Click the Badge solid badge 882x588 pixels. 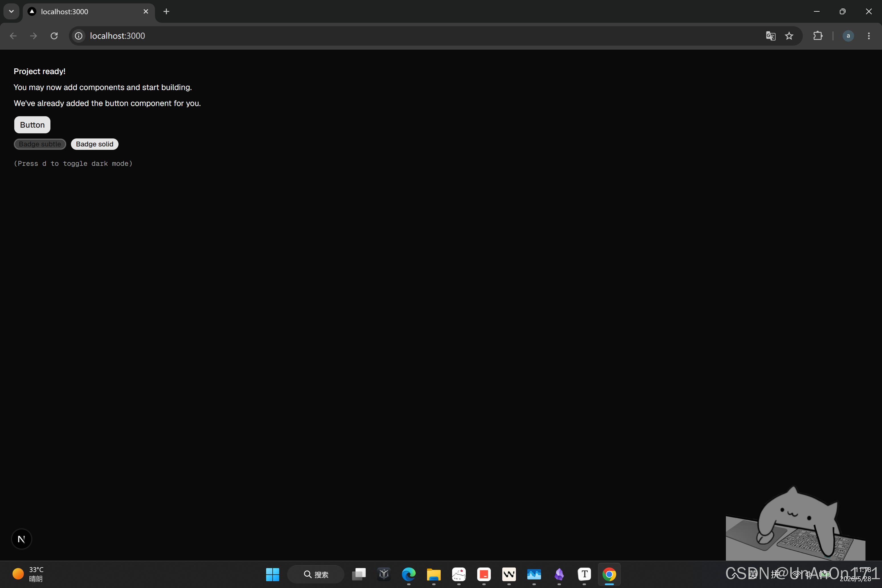(95, 144)
